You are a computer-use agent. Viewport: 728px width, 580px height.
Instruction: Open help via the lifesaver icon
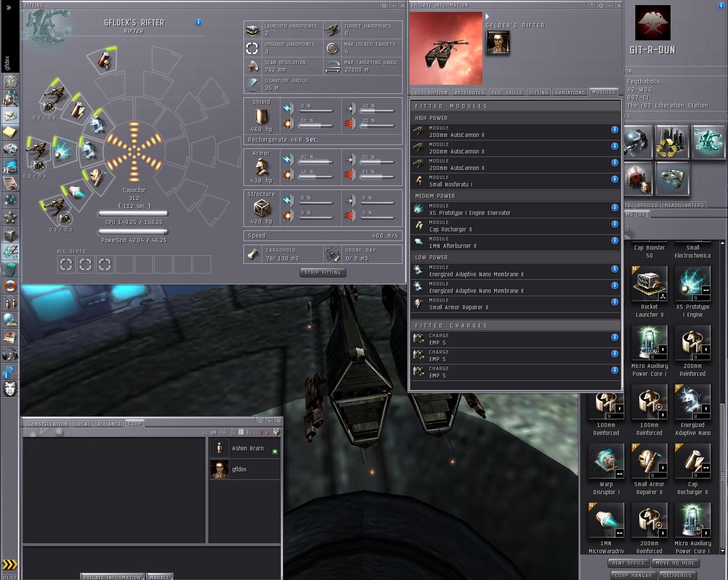[x=10, y=285]
